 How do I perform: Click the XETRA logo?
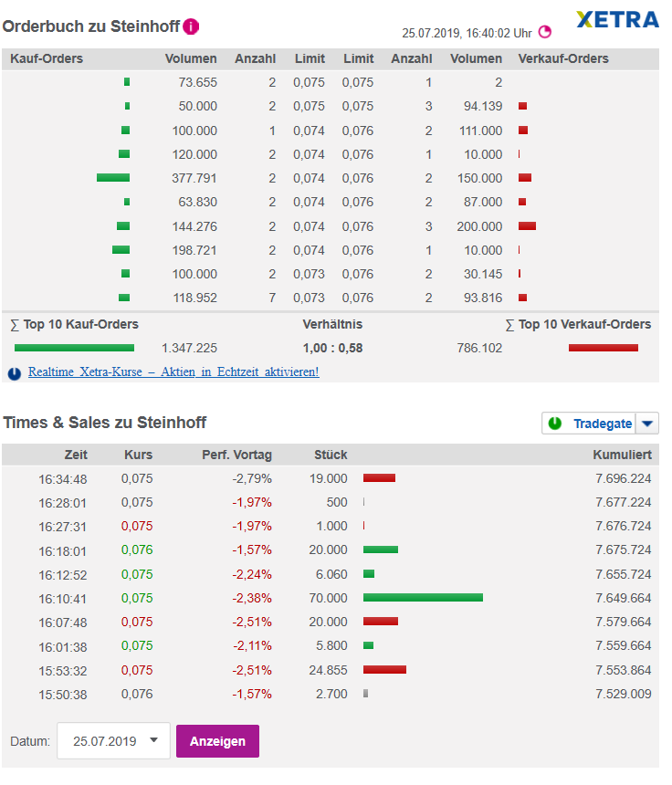(x=618, y=20)
